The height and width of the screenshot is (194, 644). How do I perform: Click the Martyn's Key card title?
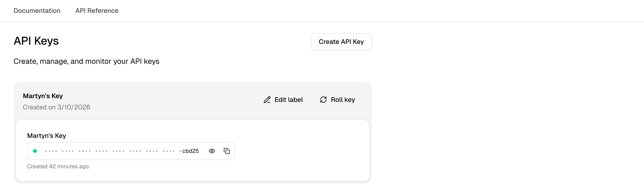click(x=43, y=96)
